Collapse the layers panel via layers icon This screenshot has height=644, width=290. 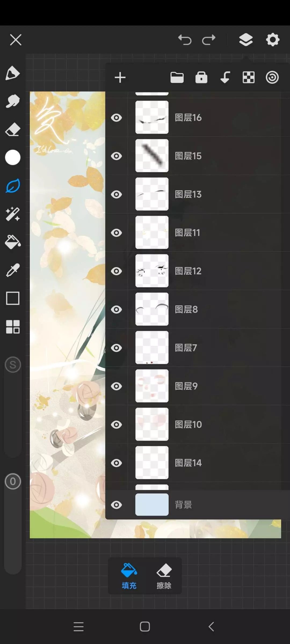[246, 40]
